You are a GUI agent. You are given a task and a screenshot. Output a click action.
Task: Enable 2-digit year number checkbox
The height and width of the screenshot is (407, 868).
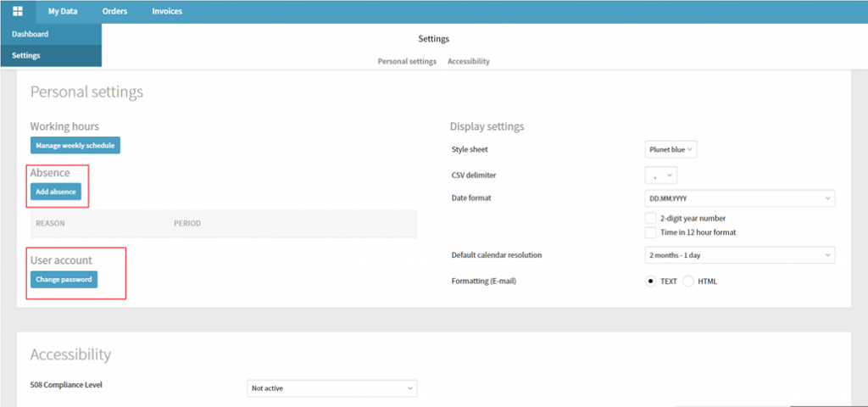pos(651,218)
